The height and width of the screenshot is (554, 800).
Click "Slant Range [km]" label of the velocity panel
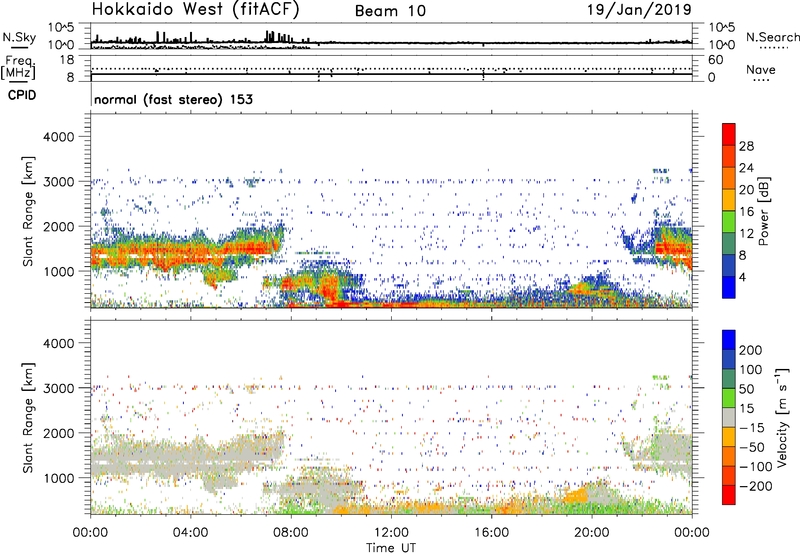[x=28, y=417]
